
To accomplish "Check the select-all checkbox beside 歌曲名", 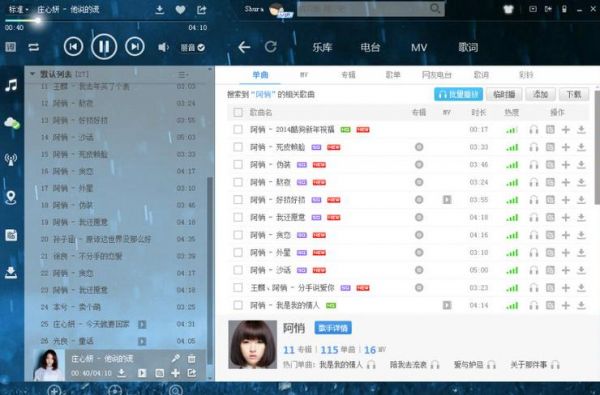I will (x=238, y=112).
